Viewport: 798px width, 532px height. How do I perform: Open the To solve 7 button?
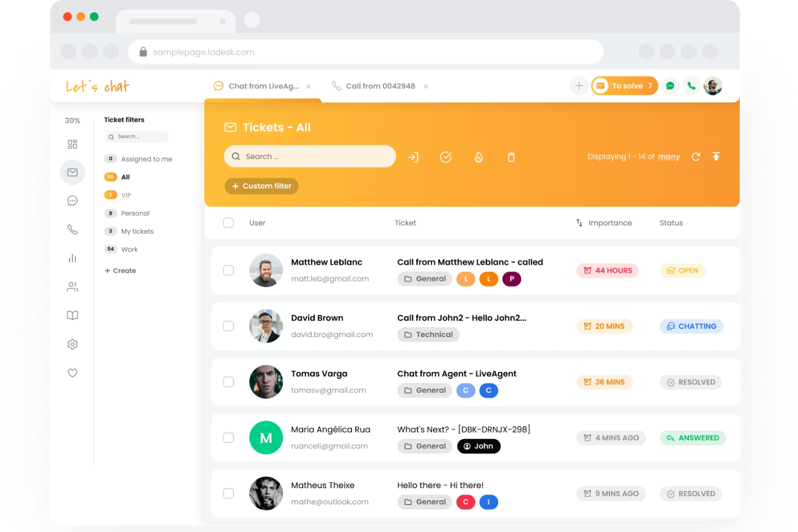(624, 86)
